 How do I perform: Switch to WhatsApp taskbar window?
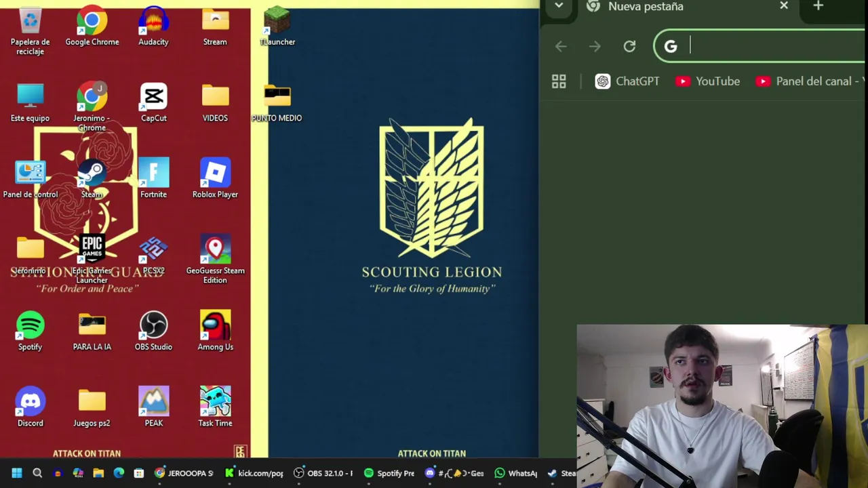pyautogui.click(x=517, y=473)
